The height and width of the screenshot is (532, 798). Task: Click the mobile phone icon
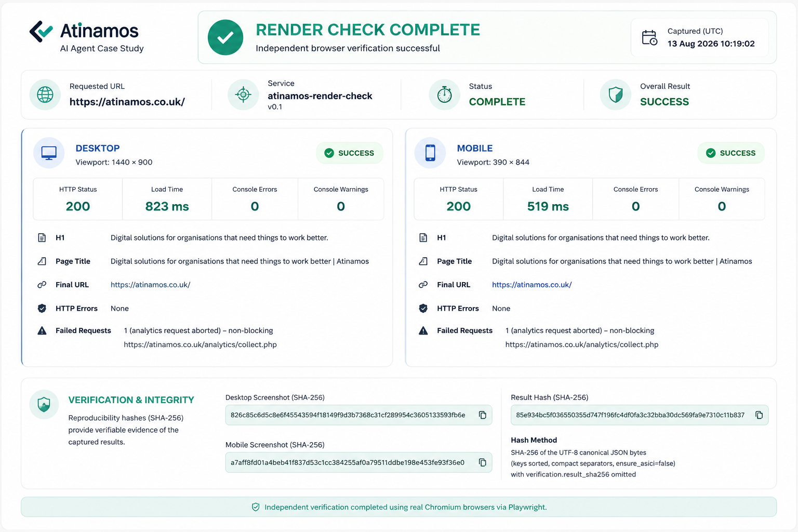point(430,153)
